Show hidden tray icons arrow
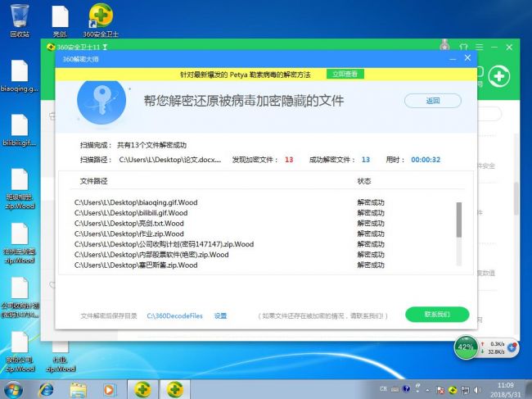This screenshot has width=532, height=399. coord(428,390)
